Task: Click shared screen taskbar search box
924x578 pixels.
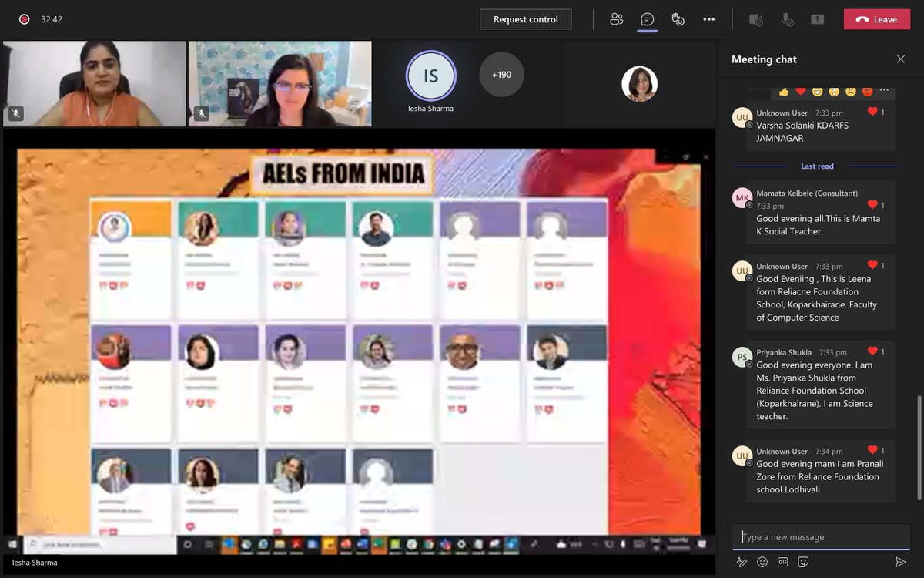Action: click(99, 544)
